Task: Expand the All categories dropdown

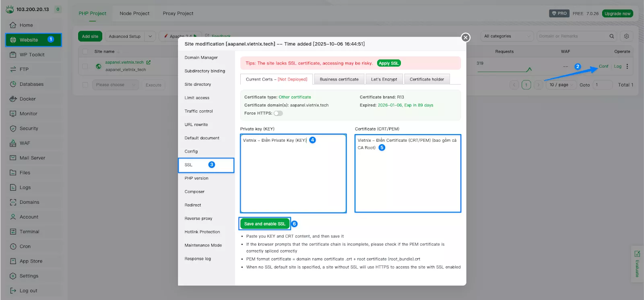Action: click(507, 36)
